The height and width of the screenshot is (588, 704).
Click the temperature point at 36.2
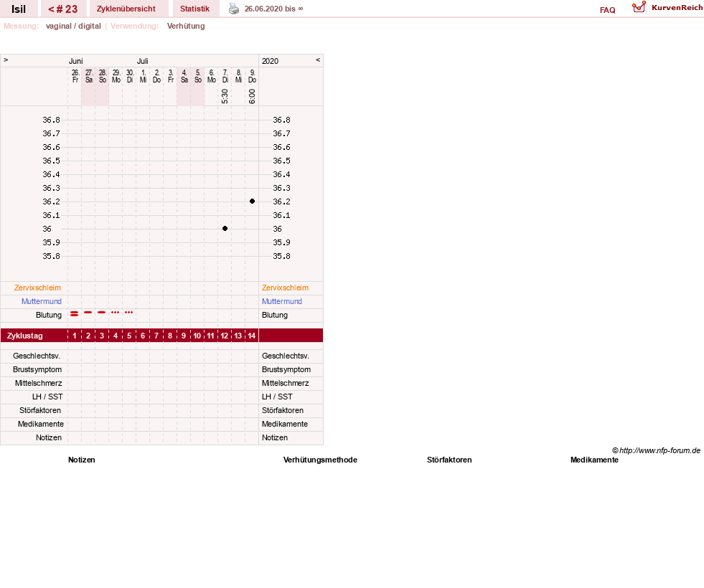(253, 201)
